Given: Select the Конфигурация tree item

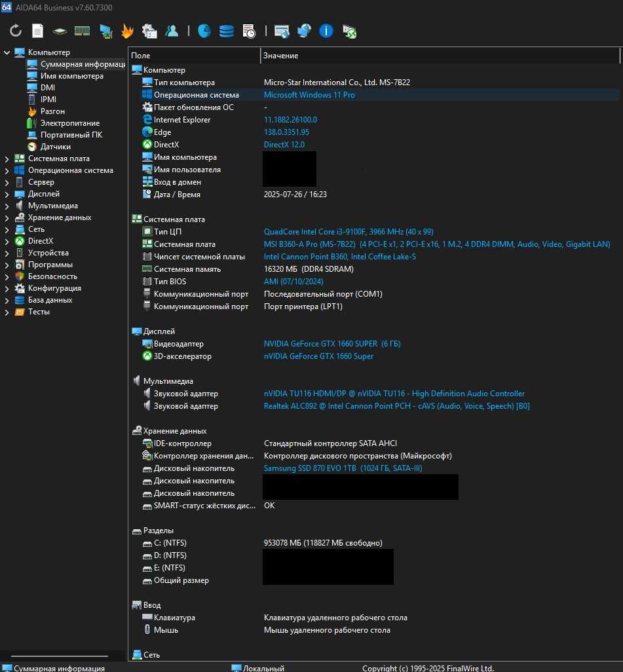Looking at the screenshot, I should coord(54,288).
